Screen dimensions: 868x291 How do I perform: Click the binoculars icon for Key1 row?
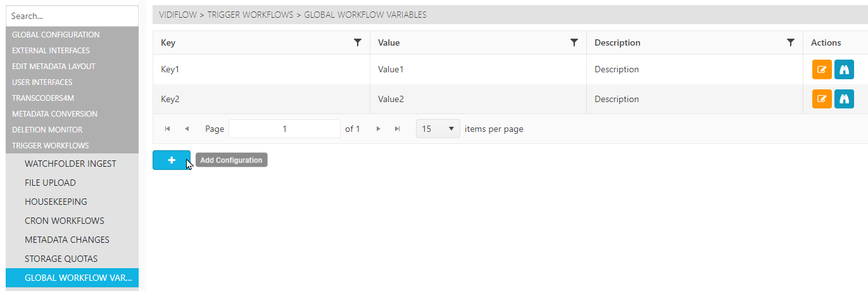pos(844,70)
